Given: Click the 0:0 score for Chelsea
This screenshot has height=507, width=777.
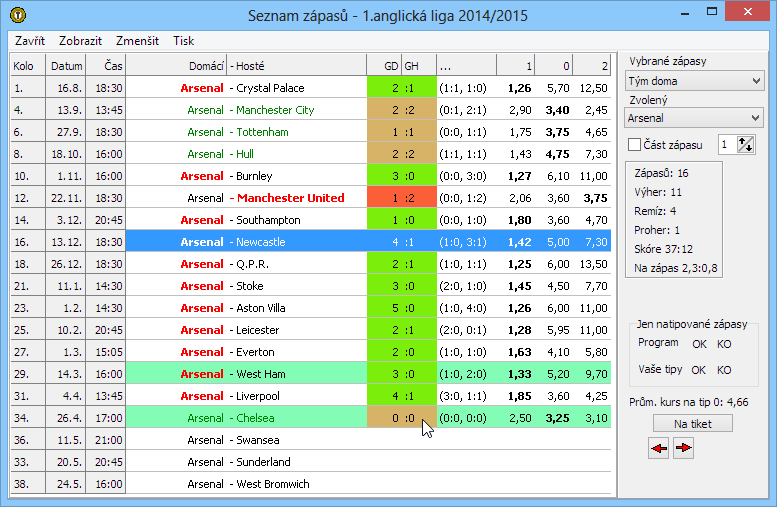Looking at the screenshot, I should [402, 418].
